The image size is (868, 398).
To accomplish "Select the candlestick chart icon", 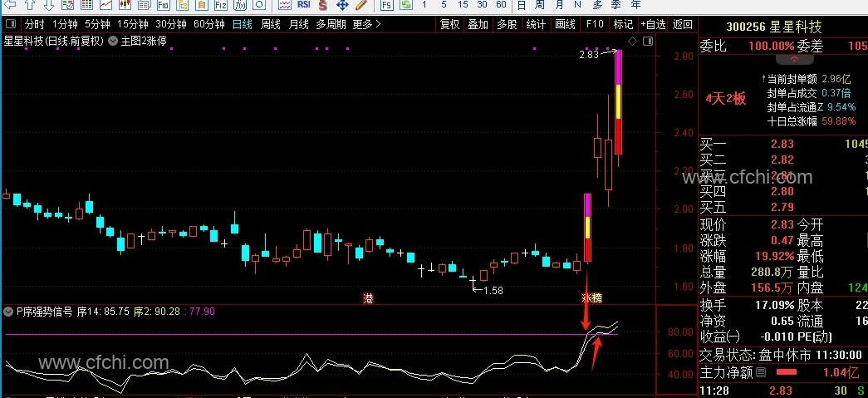I will [125, 5].
